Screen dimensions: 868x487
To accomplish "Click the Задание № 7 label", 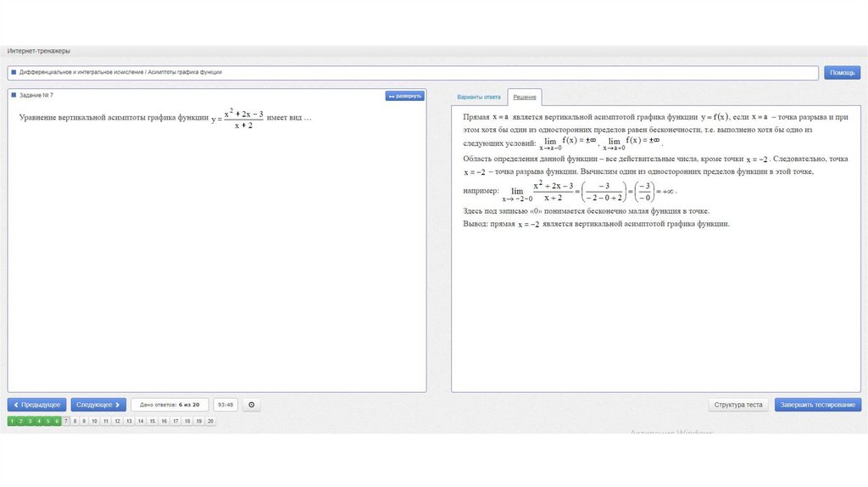I will coord(36,95).
